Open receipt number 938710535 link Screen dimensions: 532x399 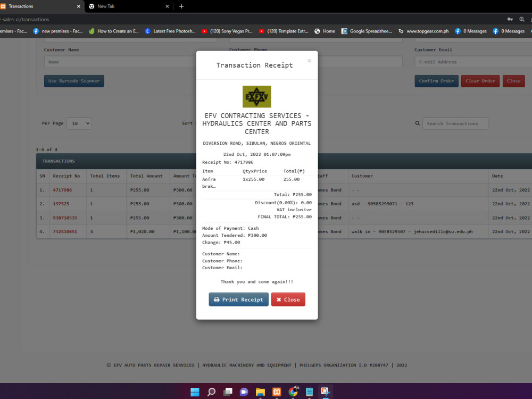tap(65, 218)
